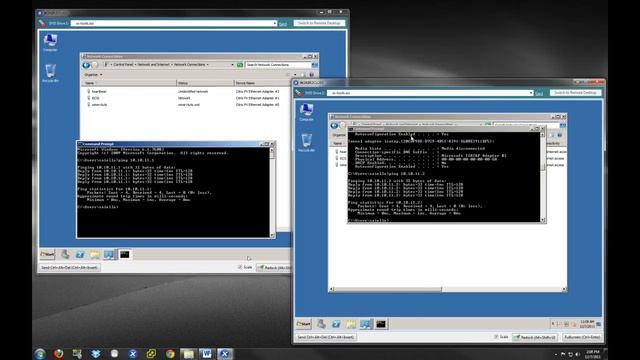The image size is (640, 360).
Task: Launch Google Chrome from host taskbar
Action: pyautogui.click(x=170, y=354)
